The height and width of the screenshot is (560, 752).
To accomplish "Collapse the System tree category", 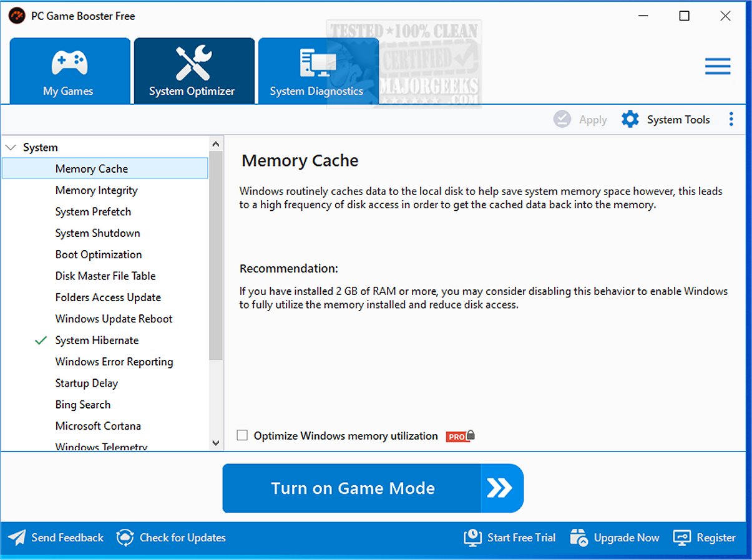I will pyautogui.click(x=11, y=148).
